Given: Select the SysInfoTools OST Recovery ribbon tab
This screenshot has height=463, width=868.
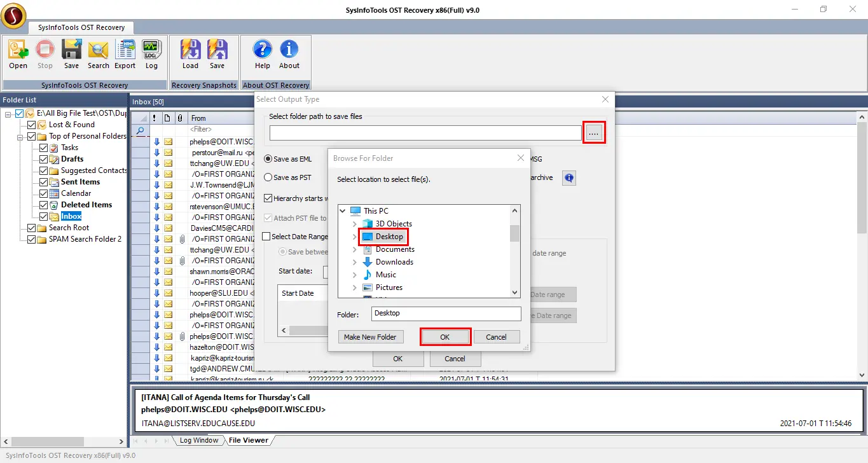Looking at the screenshot, I should tap(81, 27).
